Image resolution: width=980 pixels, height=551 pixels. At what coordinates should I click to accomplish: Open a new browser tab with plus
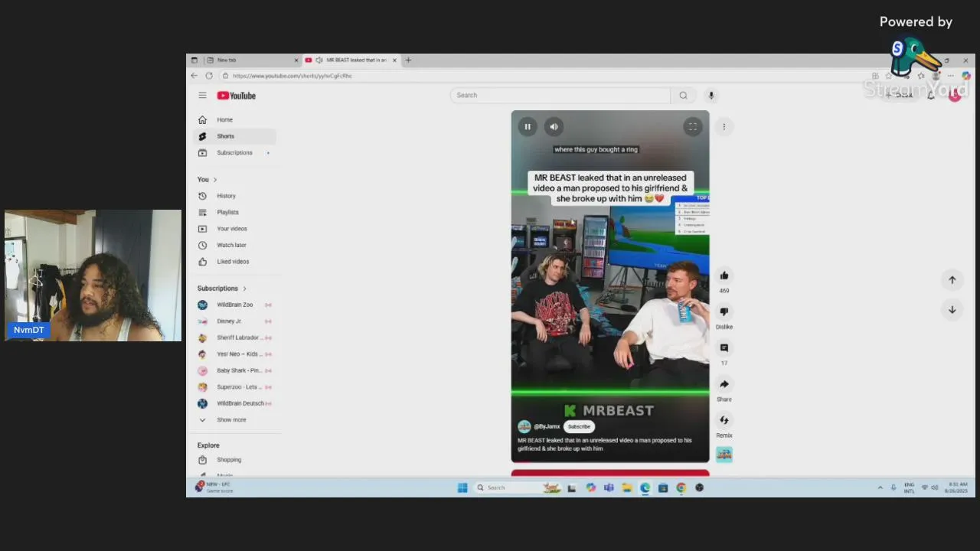click(x=408, y=60)
